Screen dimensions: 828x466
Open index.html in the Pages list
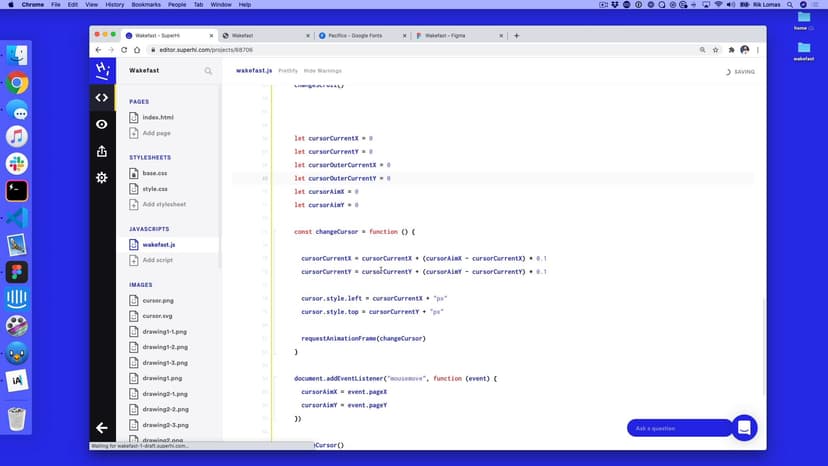coord(157,117)
